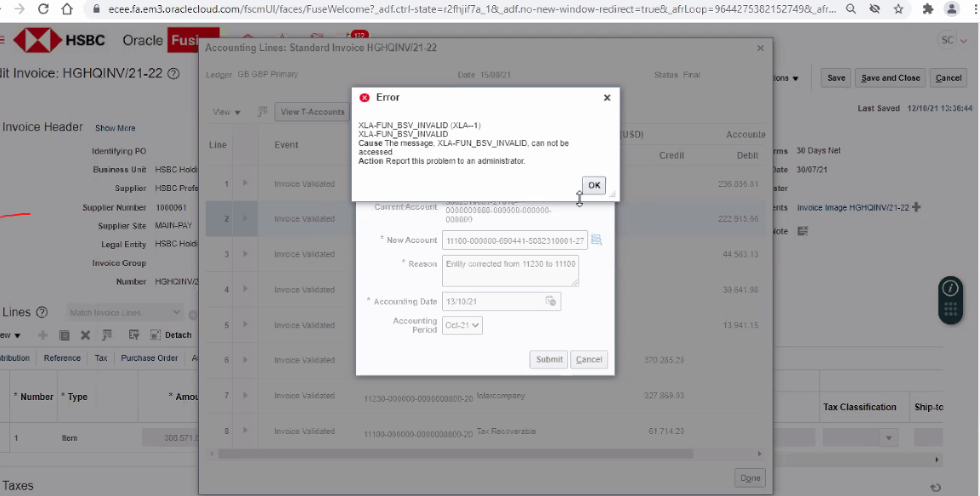This screenshot has width=980, height=496.
Task: Open the account search icon beside New Account
Action: click(x=597, y=240)
